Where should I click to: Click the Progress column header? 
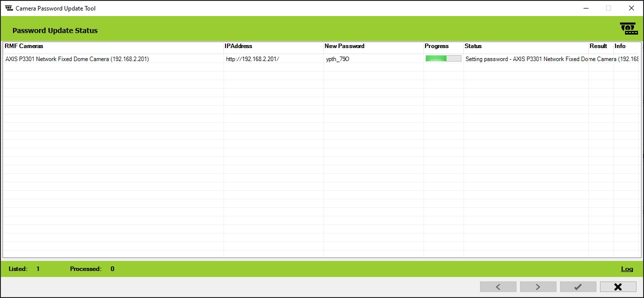pyautogui.click(x=436, y=46)
